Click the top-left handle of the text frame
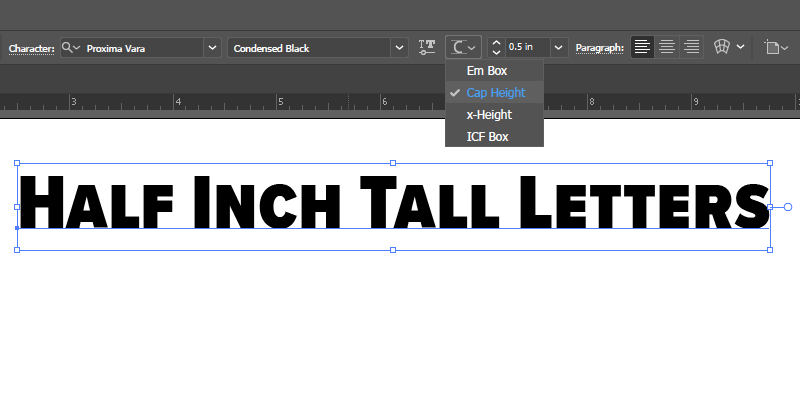 (x=17, y=163)
